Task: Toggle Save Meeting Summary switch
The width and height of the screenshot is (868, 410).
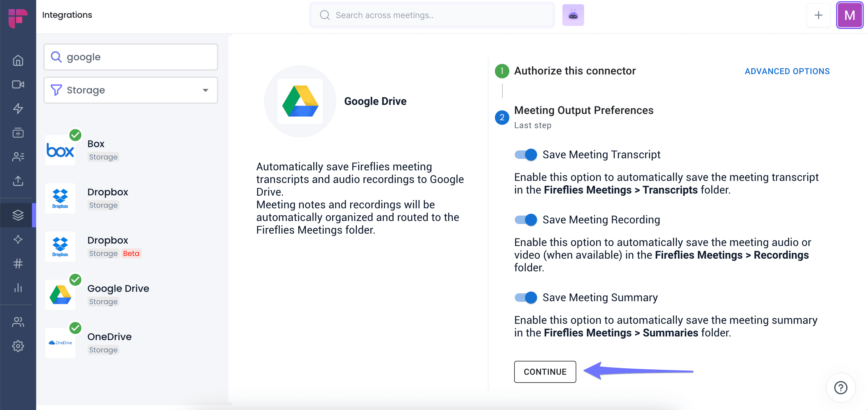Action: coord(526,297)
